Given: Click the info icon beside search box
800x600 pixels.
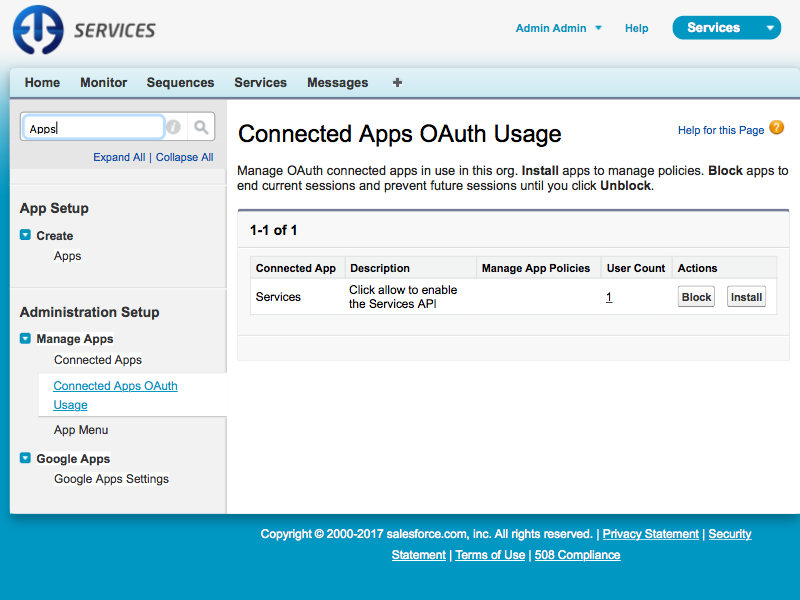Looking at the screenshot, I should (173, 127).
